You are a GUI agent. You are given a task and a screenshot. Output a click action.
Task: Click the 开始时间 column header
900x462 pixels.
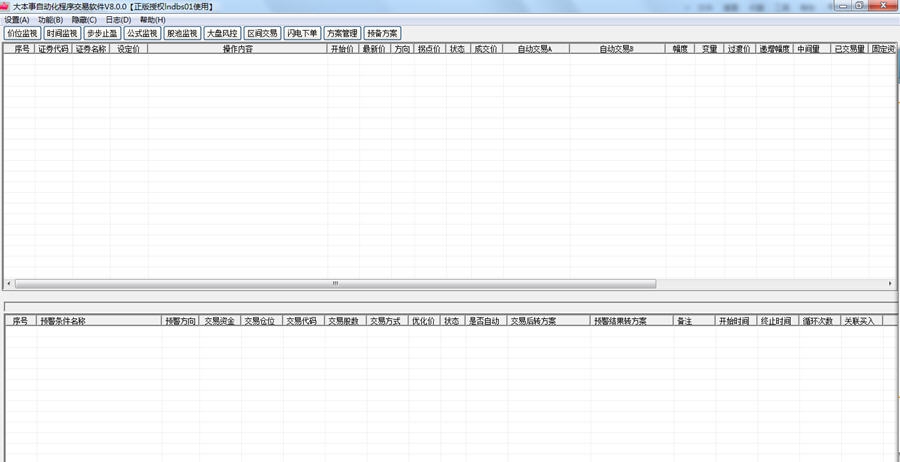click(x=736, y=321)
